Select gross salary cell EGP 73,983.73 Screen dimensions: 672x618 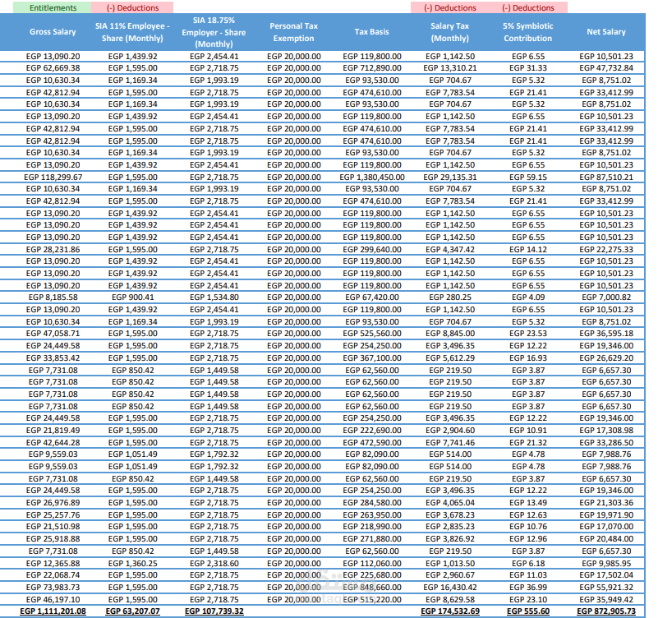[x=53, y=588]
